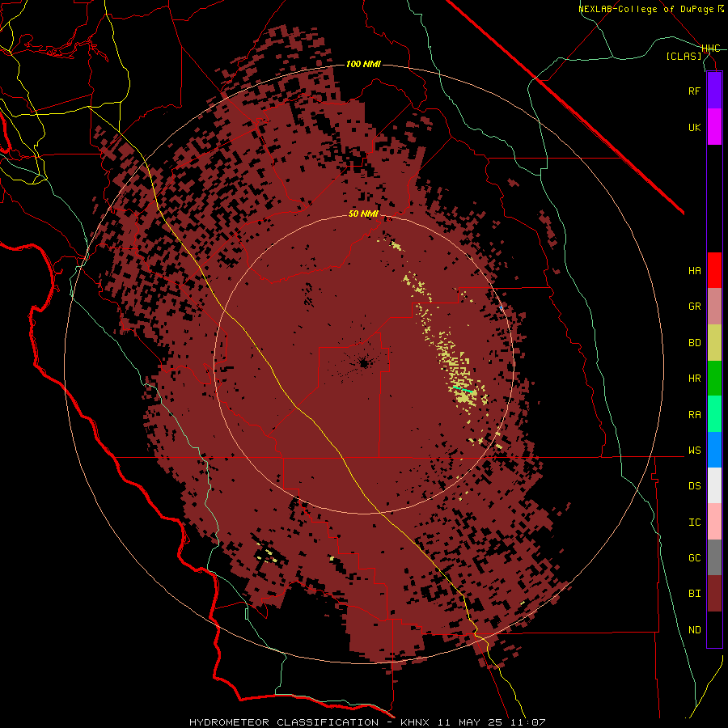728x728 pixels.
Task: Click the 100 NMI range ring label
Action: [363, 64]
